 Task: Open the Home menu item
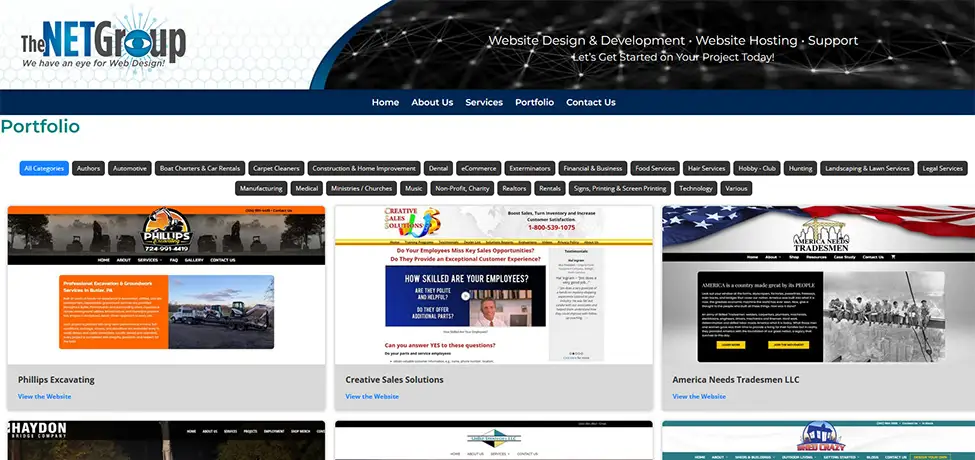click(x=386, y=103)
